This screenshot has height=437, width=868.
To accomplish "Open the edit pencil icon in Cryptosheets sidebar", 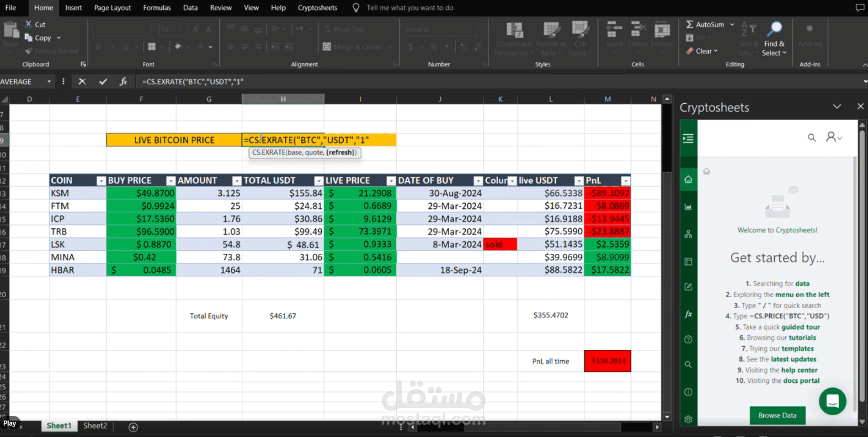I will coord(688,287).
